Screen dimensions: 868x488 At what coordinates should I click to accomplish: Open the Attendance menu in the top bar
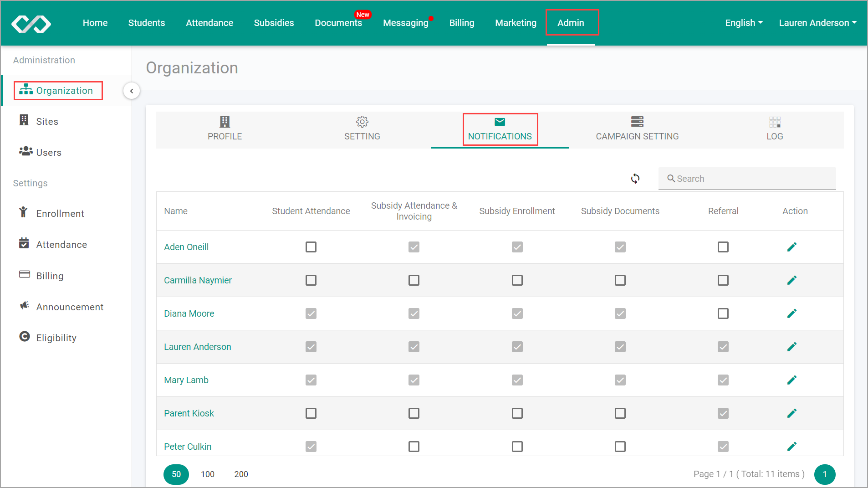pyautogui.click(x=209, y=23)
